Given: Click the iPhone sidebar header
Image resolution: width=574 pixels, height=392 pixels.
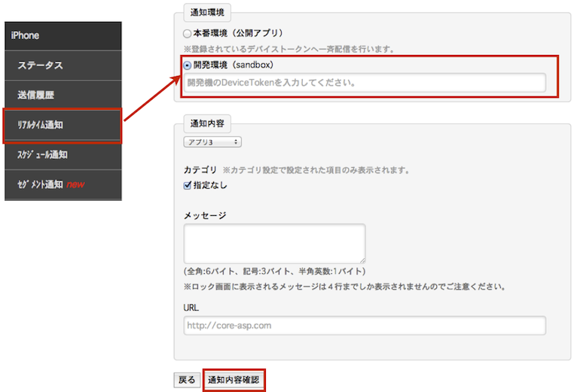Looking at the screenshot, I should (63, 36).
